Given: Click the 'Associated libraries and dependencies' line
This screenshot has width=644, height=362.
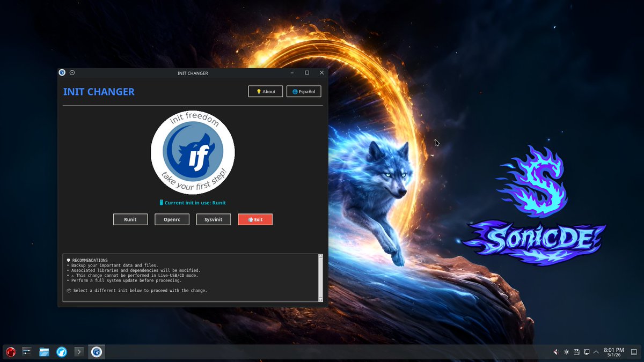Looking at the screenshot, I should pos(134,270).
